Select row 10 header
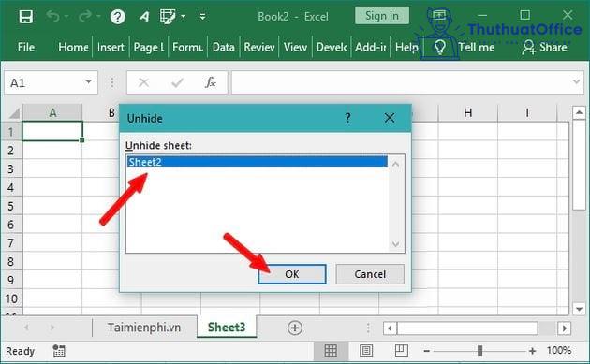Viewport: 590px width, 364px height. 11,298
